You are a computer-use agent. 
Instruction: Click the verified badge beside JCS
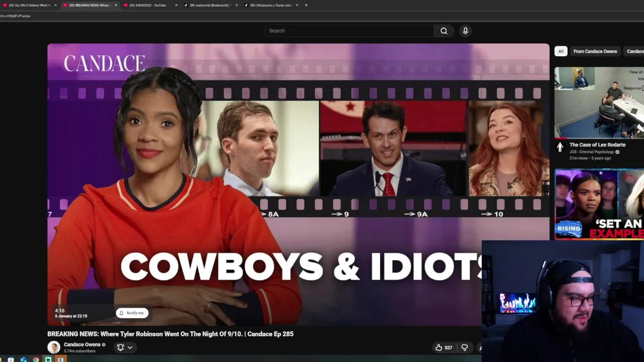click(x=617, y=152)
